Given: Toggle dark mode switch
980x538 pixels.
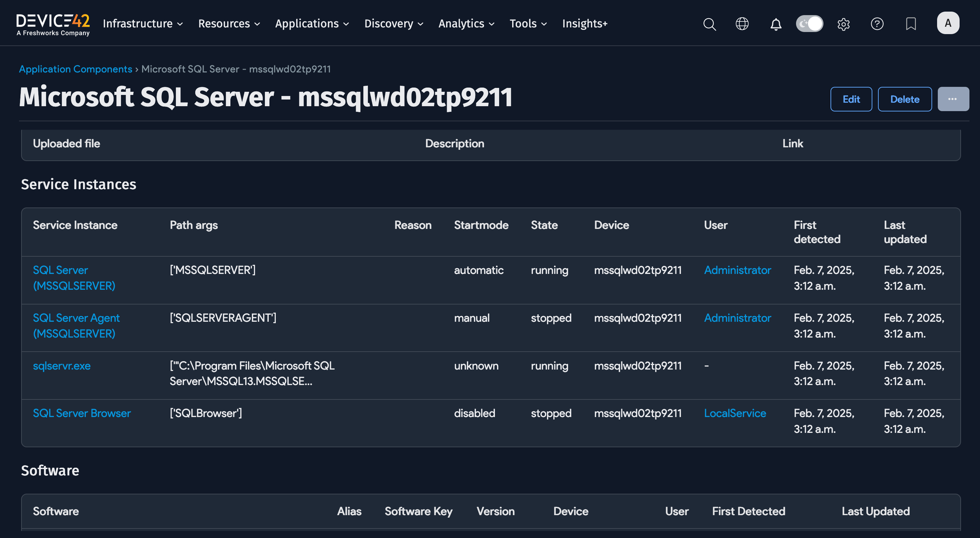Looking at the screenshot, I should click(x=809, y=24).
